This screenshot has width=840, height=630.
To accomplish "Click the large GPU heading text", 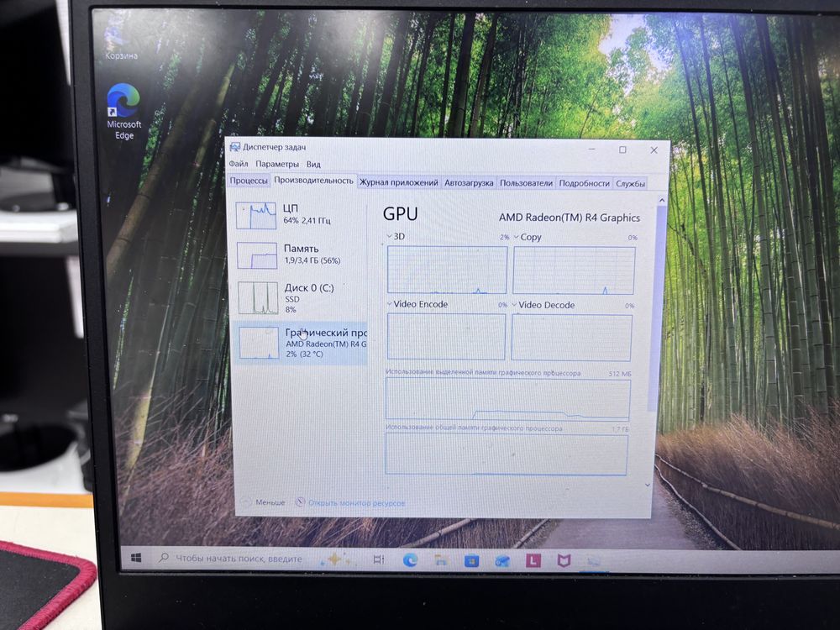I will pos(400,213).
